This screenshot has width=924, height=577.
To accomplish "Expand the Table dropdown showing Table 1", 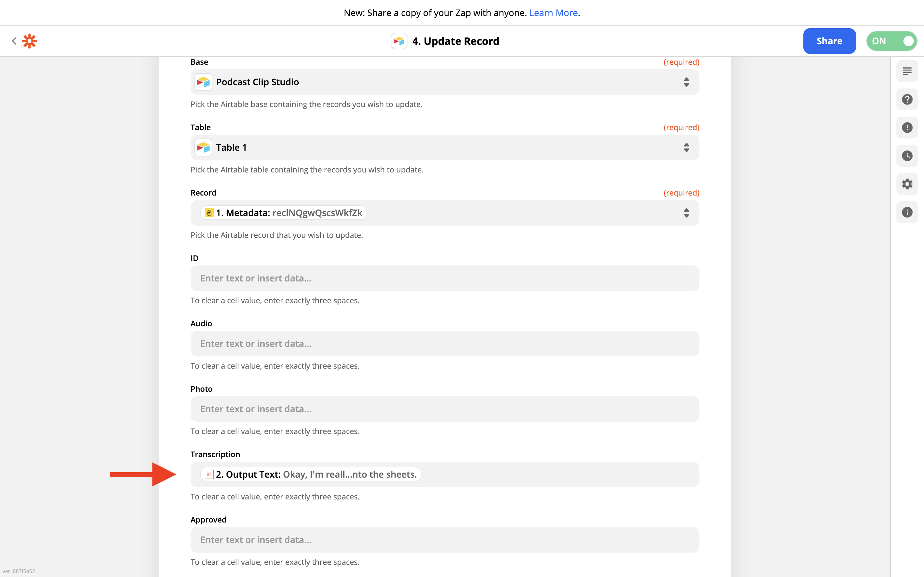I will coord(444,148).
